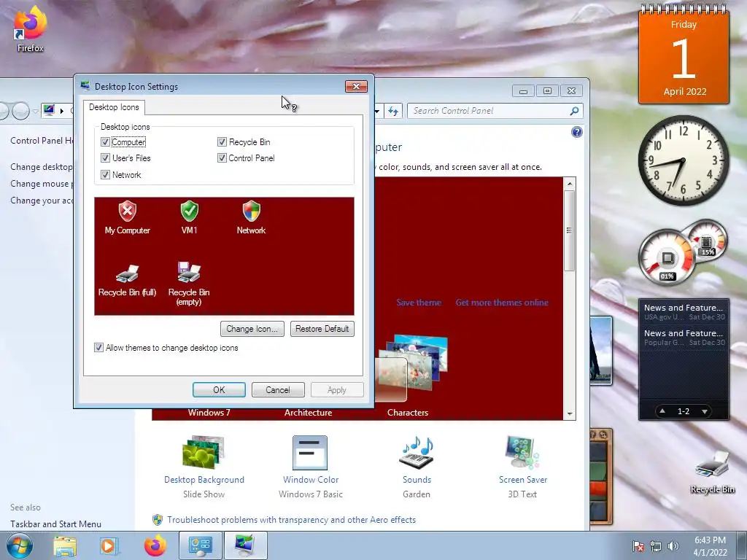Open second News and Feature headline Popular
The height and width of the screenshot is (560, 747).
pos(684,337)
